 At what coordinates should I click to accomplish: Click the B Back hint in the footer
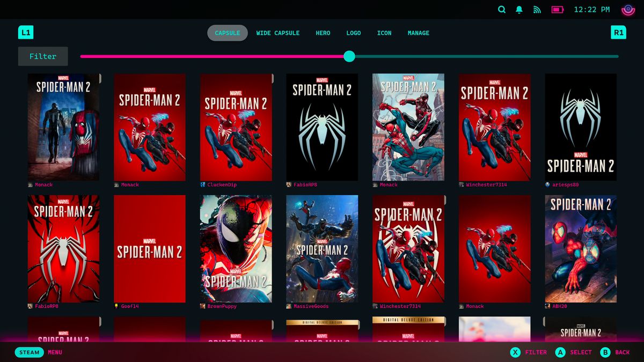point(615,352)
